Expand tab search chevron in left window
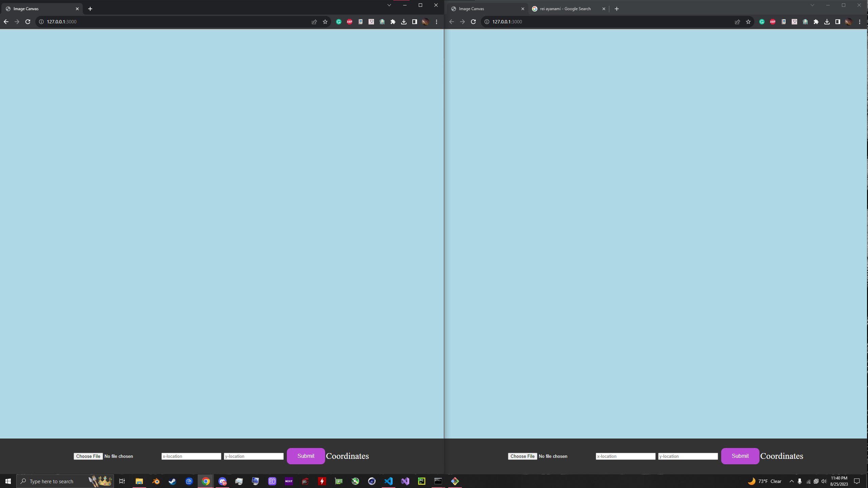This screenshot has height=488, width=868. 389,5
